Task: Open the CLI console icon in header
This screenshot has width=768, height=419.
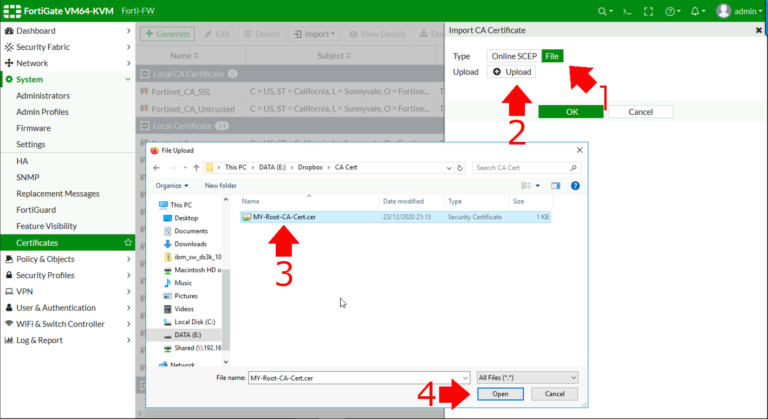Action: [x=627, y=11]
